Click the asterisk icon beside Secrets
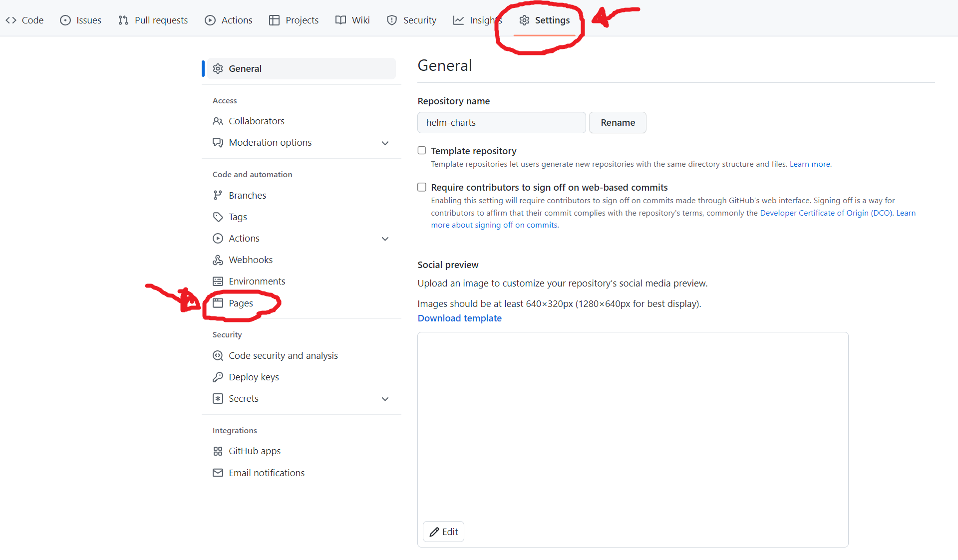This screenshot has height=560, width=958. [218, 398]
